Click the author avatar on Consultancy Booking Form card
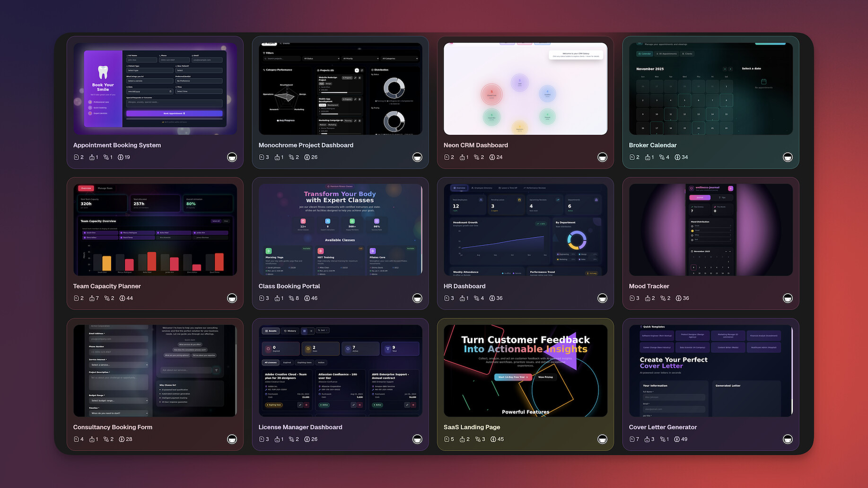868x488 pixels. point(232,439)
